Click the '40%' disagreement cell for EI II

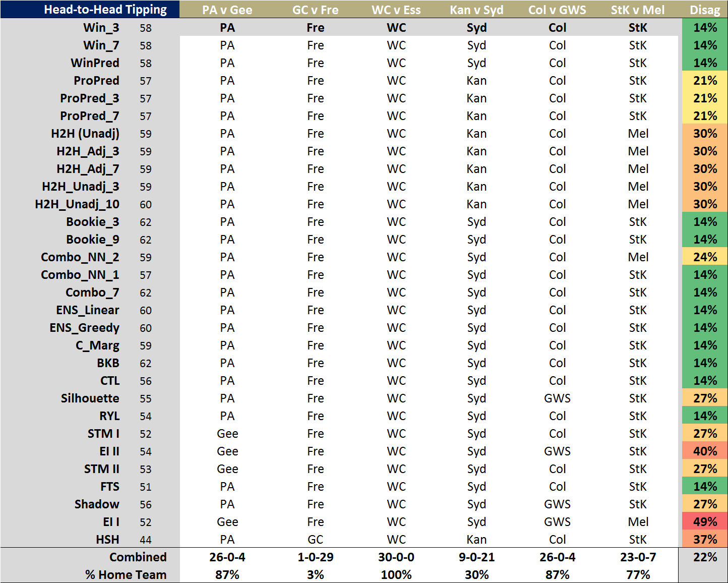tap(705, 451)
